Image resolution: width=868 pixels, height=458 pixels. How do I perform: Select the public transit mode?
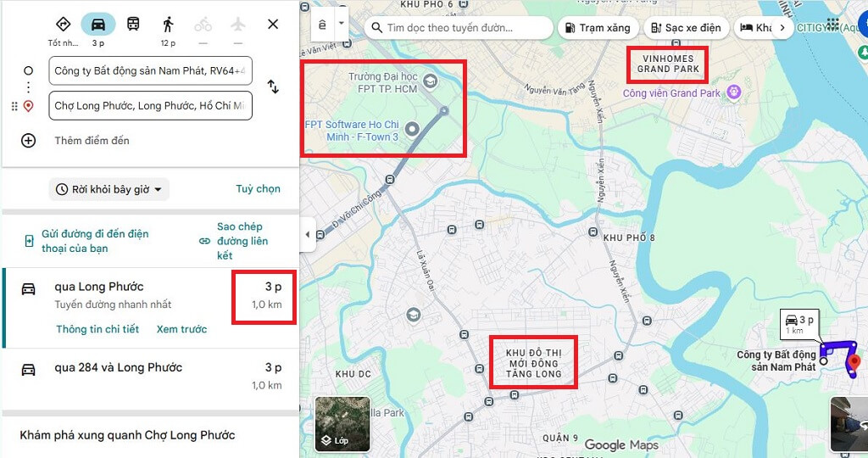(133, 25)
